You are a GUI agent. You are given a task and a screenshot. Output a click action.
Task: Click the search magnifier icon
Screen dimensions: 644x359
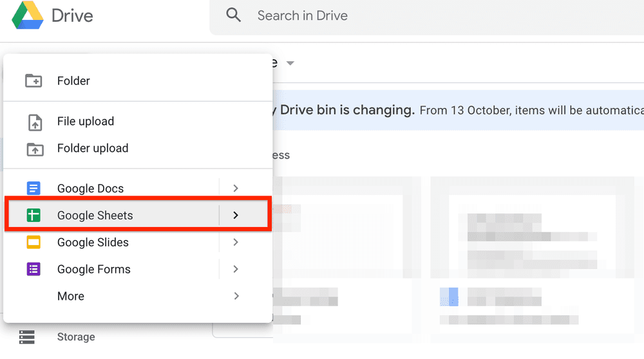click(x=233, y=15)
